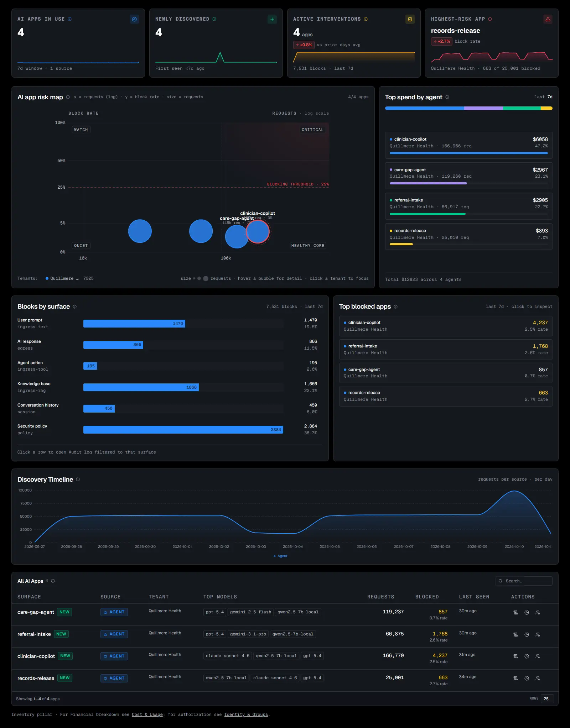This screenshot has width=570, height=728.
Task: Inspect clinician-copilot in Top blocked apps
Action: tap(446, 326)
